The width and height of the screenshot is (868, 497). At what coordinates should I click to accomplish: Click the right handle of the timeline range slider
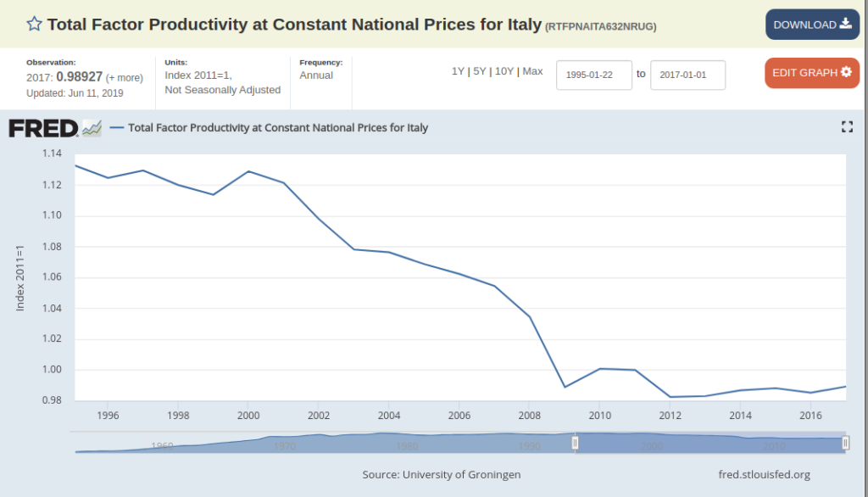(845, 443)
